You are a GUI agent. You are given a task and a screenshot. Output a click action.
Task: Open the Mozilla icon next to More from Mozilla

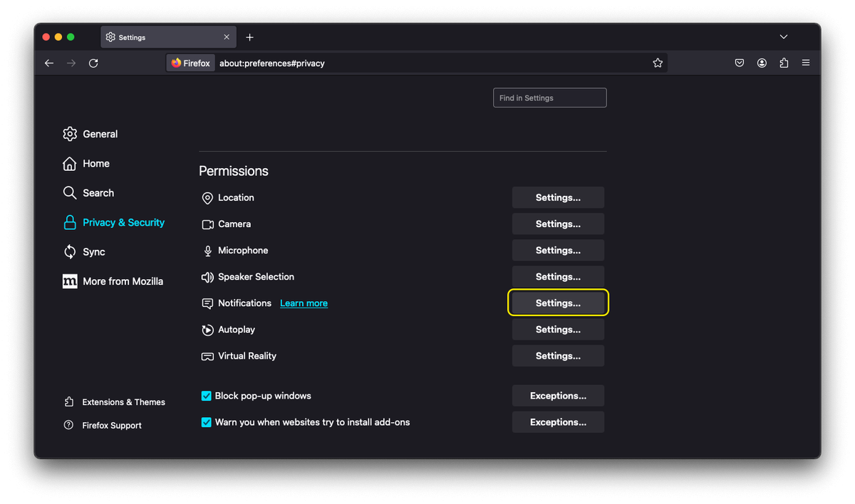[69, 281]
